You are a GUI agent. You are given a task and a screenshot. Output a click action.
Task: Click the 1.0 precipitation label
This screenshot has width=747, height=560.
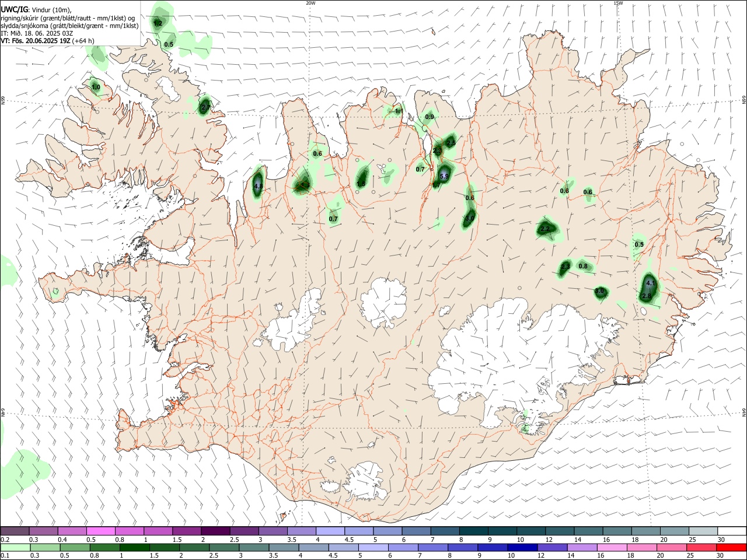click(x=96, y=87)
